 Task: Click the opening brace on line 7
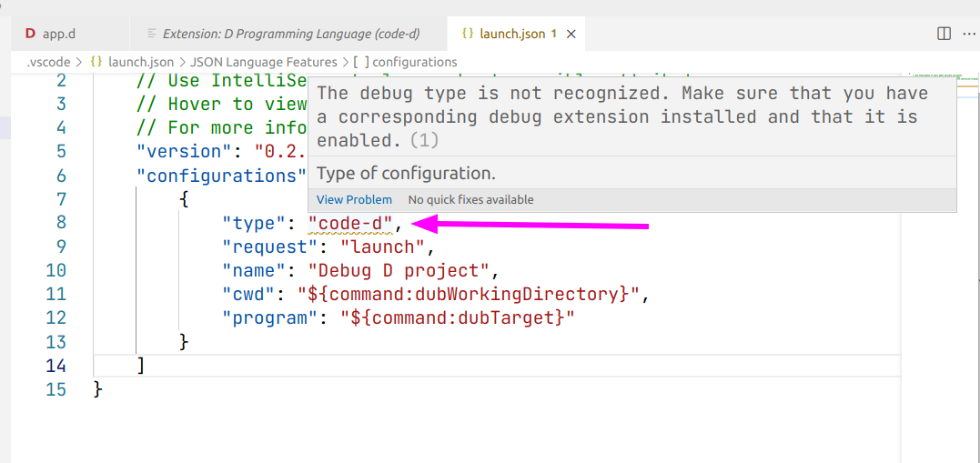click(184, 199)
